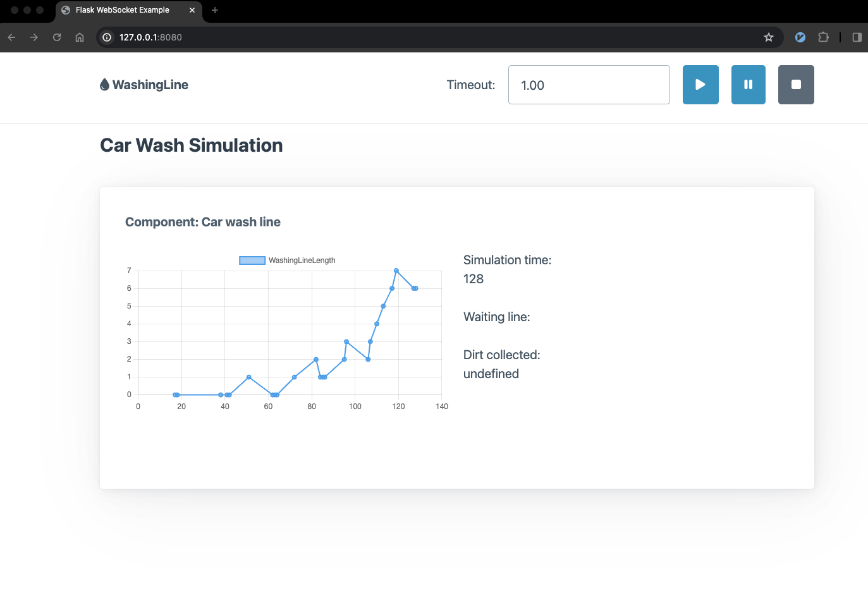Reload the page

tap(57, 37)
